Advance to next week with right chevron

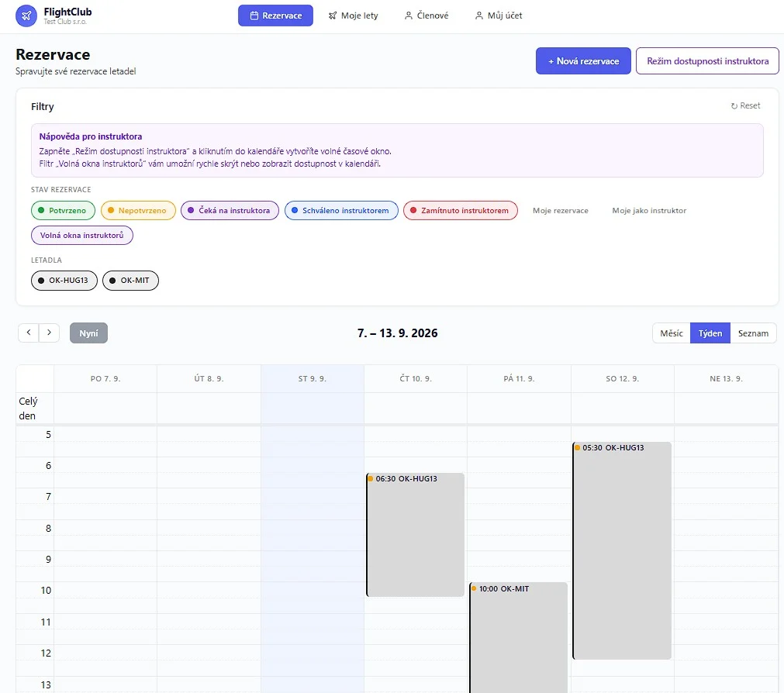point(49,333)
